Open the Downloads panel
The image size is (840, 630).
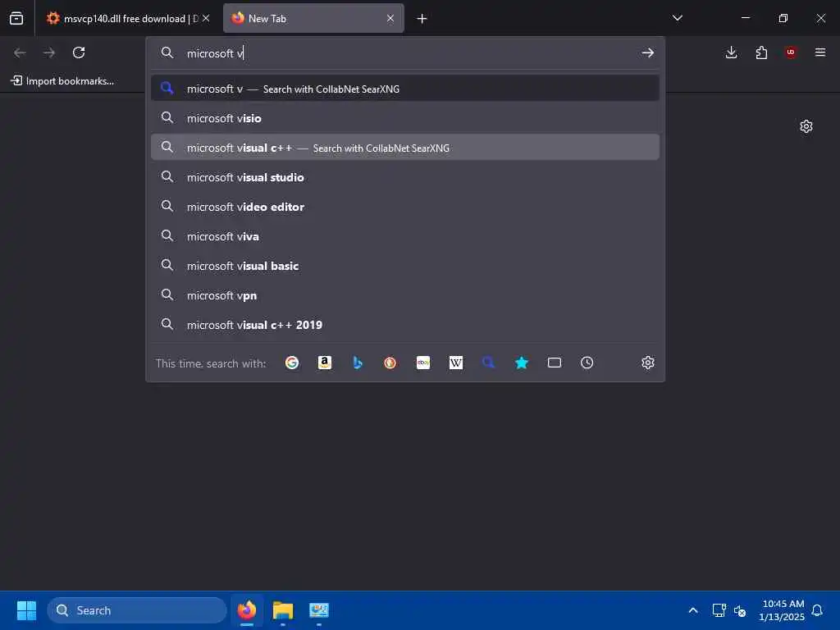click(x=731, y=52)
